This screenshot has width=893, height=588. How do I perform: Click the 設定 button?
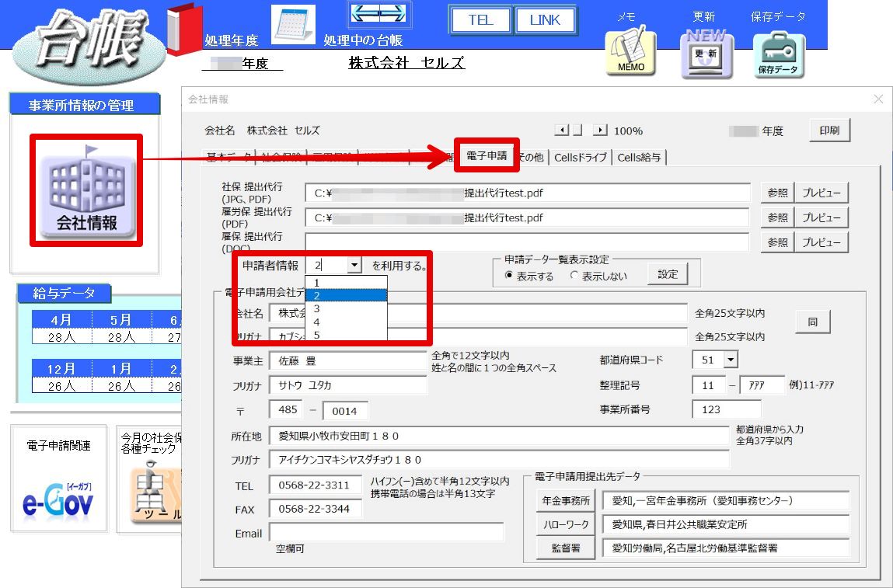(668, 274)
